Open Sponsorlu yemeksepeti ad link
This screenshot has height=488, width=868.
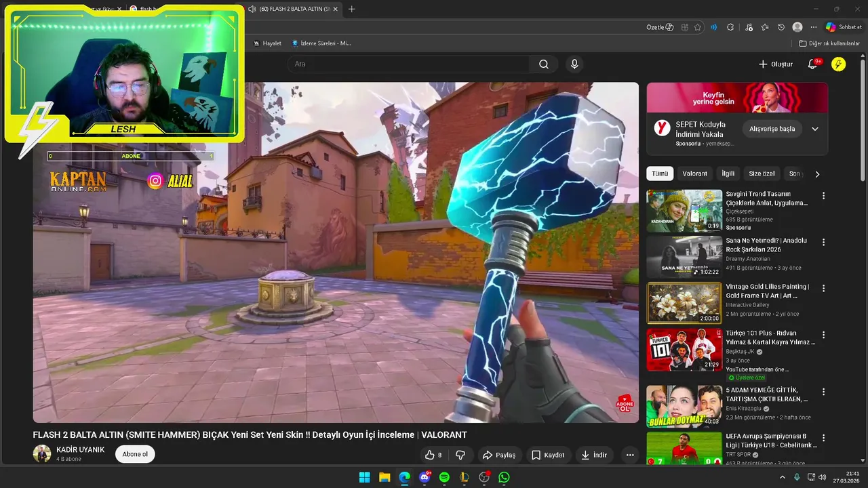pyautogui.click(x=705, y=144)
